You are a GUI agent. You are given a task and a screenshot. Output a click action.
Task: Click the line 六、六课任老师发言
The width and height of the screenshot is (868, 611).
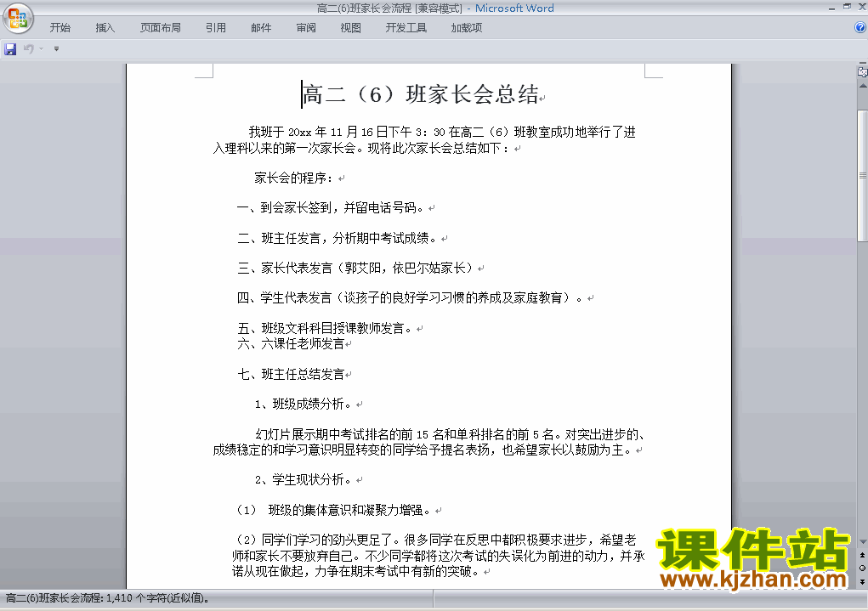[x=291, y=343]
